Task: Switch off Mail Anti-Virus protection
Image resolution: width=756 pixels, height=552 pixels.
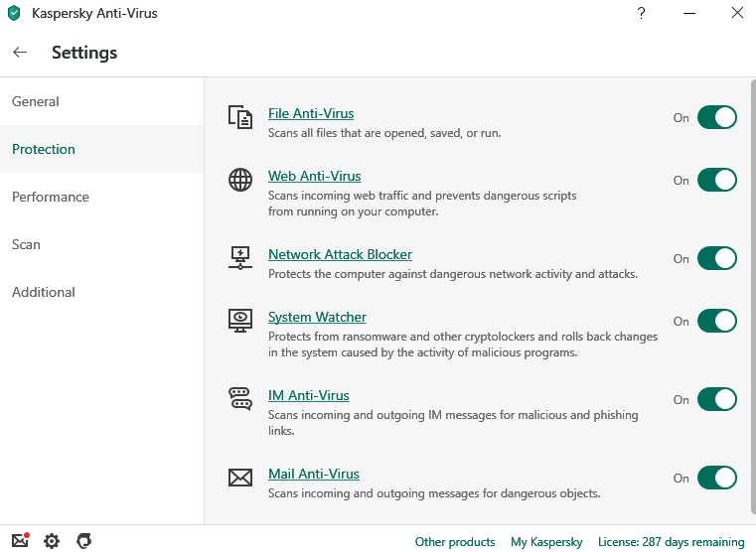Action: (x=717, y=478)
